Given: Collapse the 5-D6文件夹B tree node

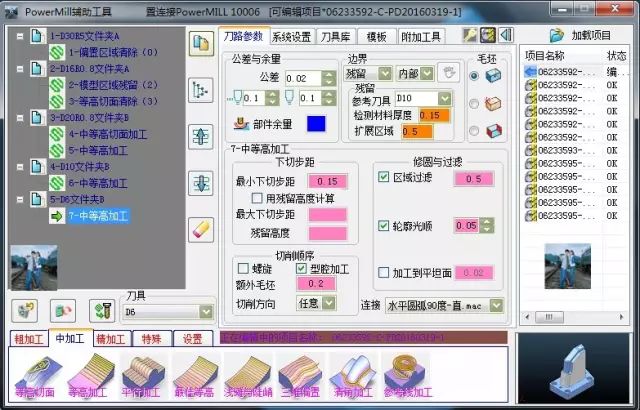Looking at the screenshot, I should pos(20,199).
